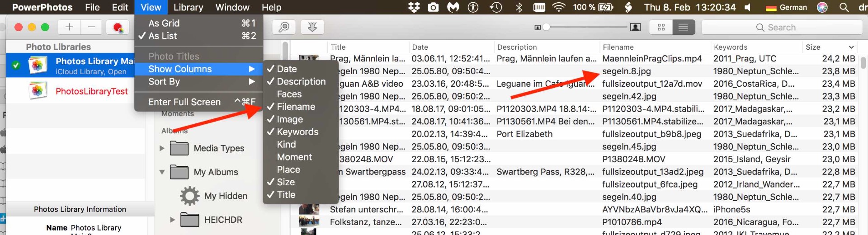Click the merge libraries toolbar icon
Image resolution: width=868 pixels, height=235 pixels.
point(312,27)
